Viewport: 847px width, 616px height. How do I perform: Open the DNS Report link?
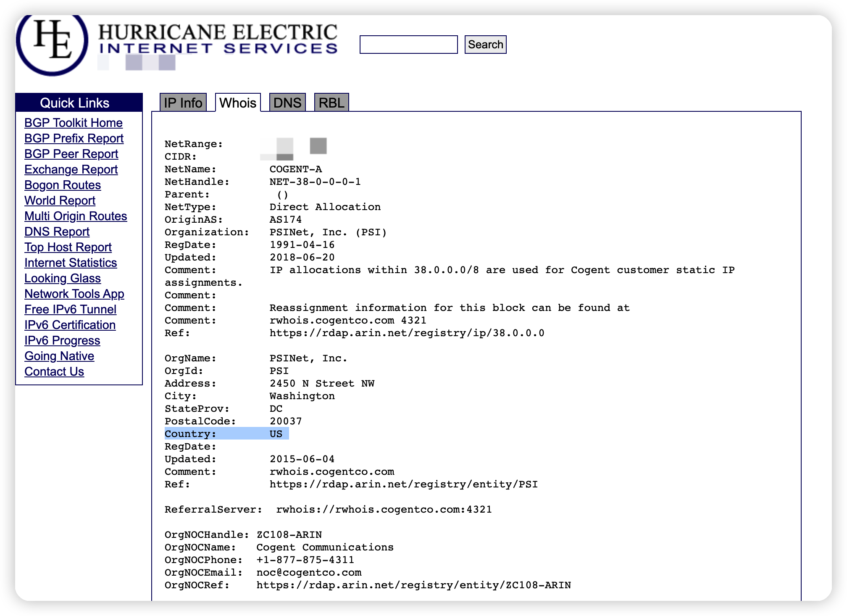point(57,232)
